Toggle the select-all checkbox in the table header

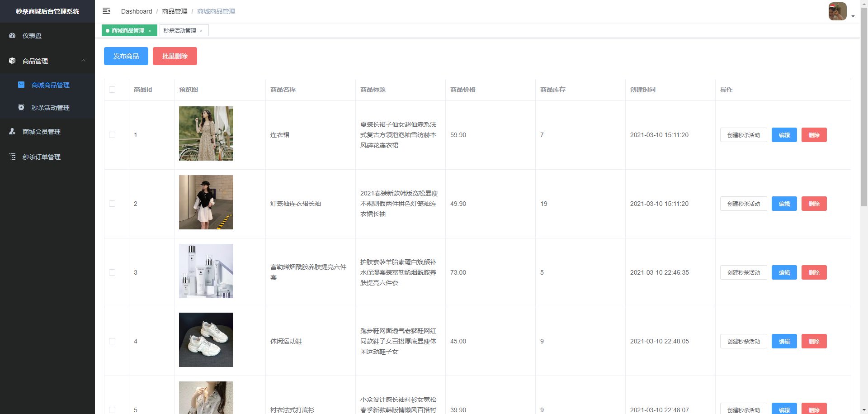point(112,90)
